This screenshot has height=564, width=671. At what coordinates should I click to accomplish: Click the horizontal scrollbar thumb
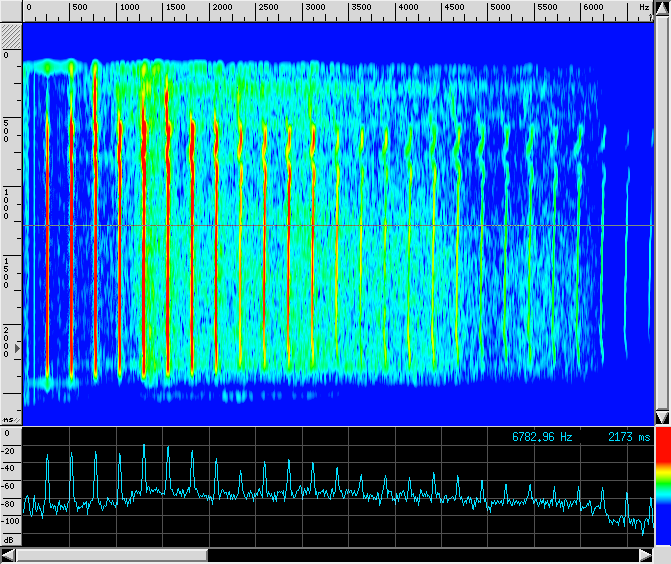(x=111, y=555)
